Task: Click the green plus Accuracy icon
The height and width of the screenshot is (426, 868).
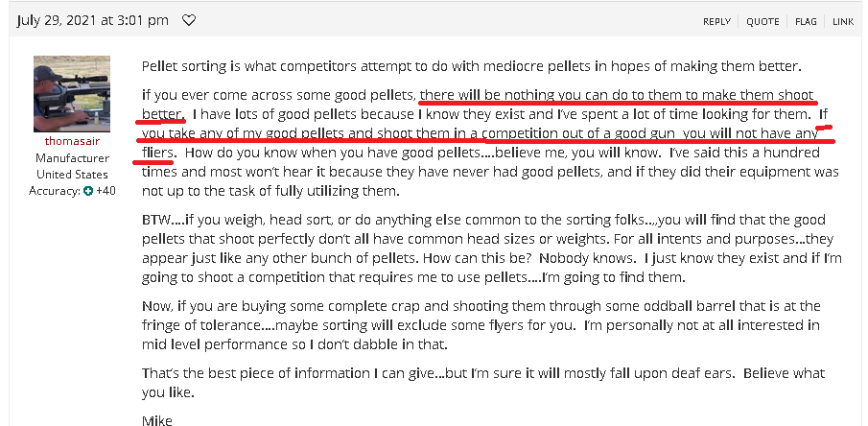Action: 88,192
